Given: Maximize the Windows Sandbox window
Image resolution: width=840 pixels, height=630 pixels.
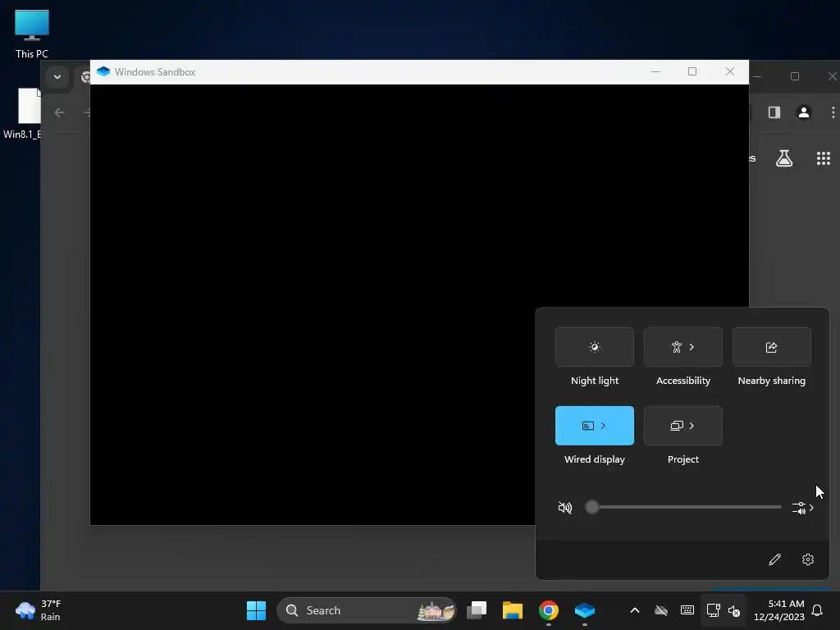Looking at the screenshot, I should tap(692, 72).
